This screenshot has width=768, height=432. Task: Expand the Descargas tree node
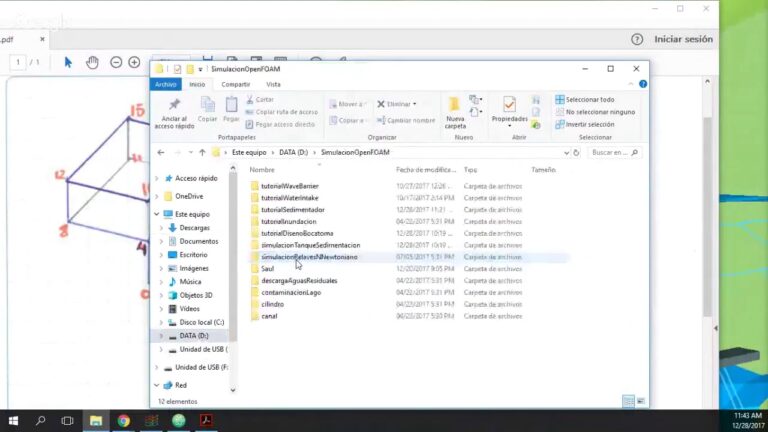coord(161,228)
